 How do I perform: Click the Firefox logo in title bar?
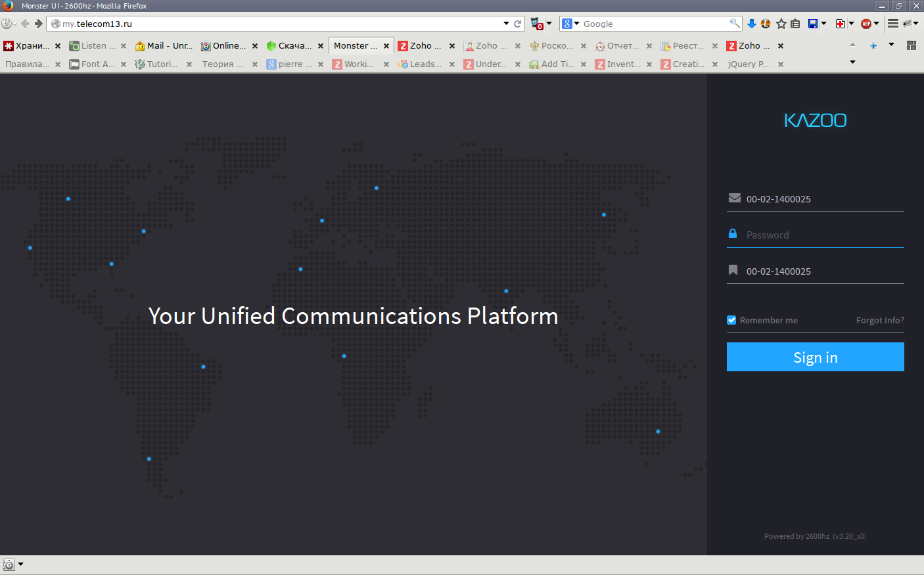point(8,5)
